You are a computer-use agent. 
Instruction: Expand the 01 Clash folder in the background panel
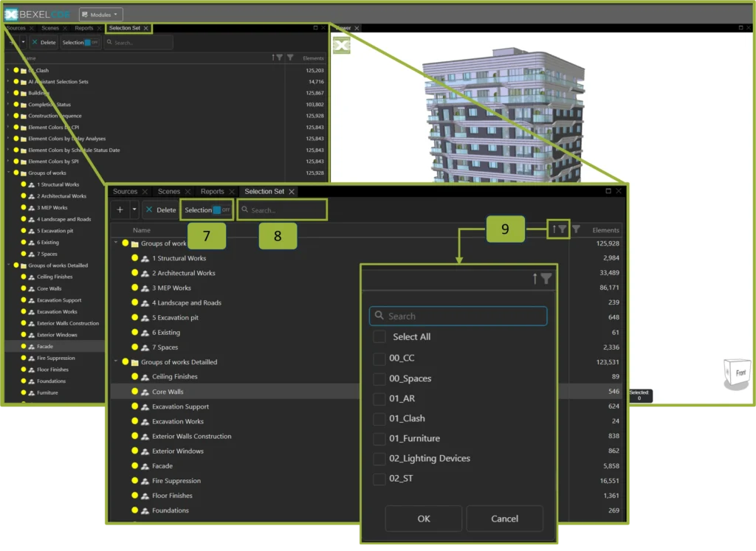point(8,70)
